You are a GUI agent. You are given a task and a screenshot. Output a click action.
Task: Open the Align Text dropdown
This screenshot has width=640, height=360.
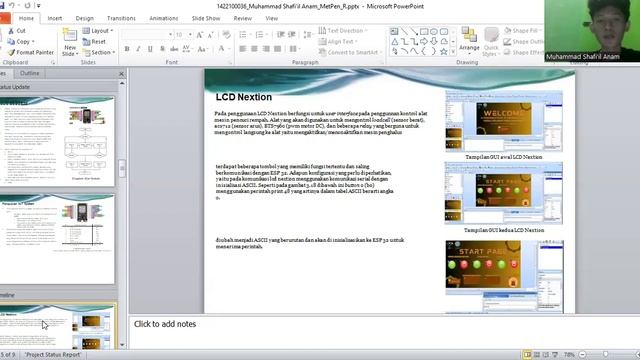(x=338, y=42)
